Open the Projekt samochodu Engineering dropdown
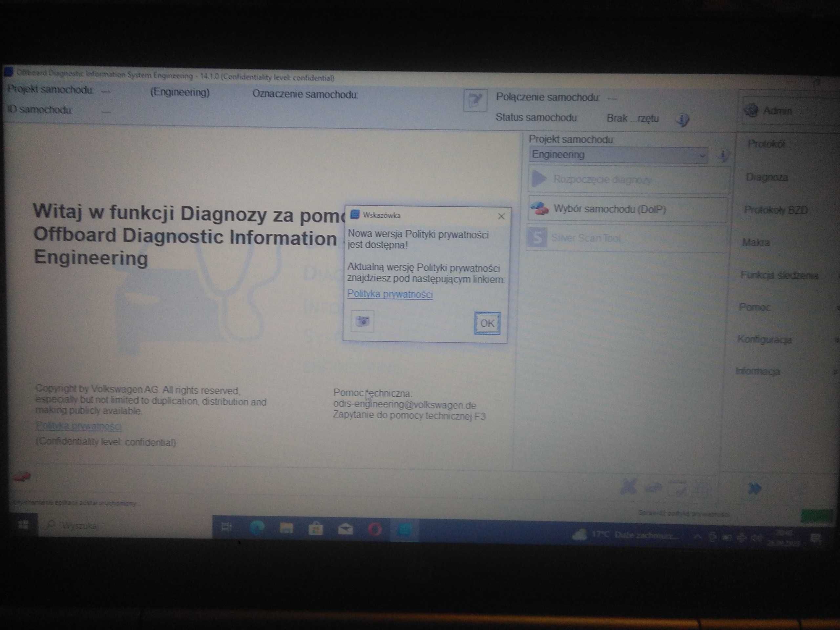The width and height of the screenshot is (840, 630). [619, 155]
